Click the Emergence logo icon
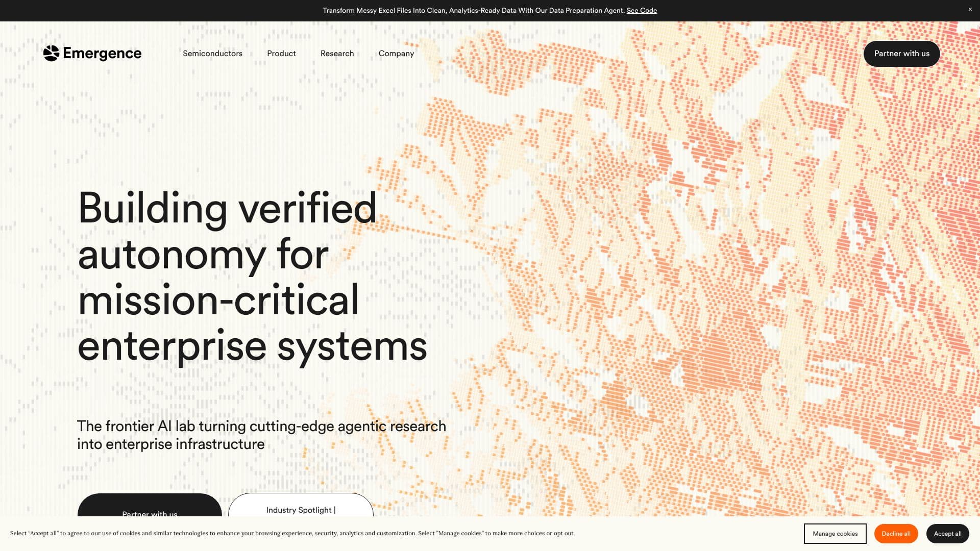This screenshot has height=551, width=980. click(x=51, y=53)
